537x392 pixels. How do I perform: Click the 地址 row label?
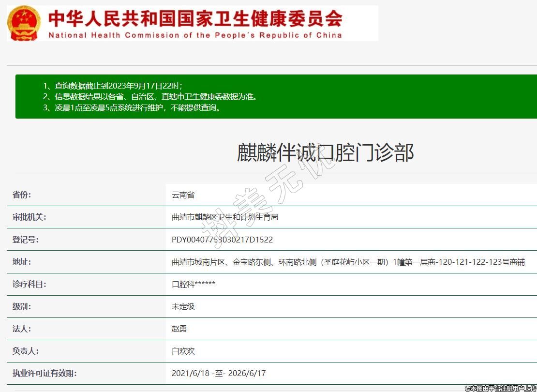pyautogui.click(x=22, y=262)
